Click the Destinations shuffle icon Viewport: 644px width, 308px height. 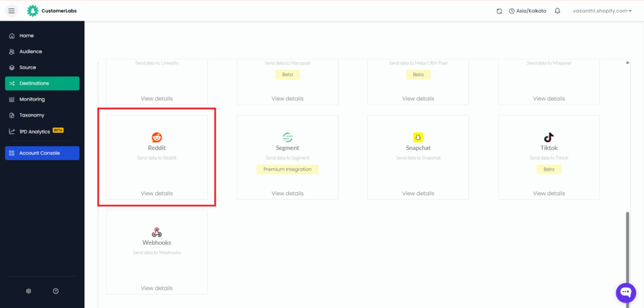12,84
